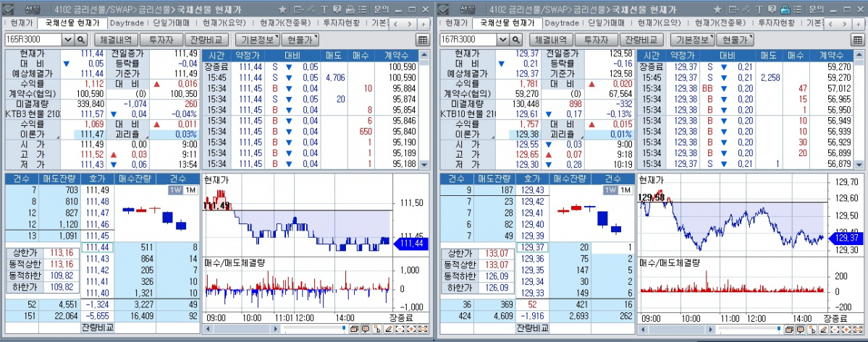Zoom in right chart with plus bracket icon

point(846,329)
